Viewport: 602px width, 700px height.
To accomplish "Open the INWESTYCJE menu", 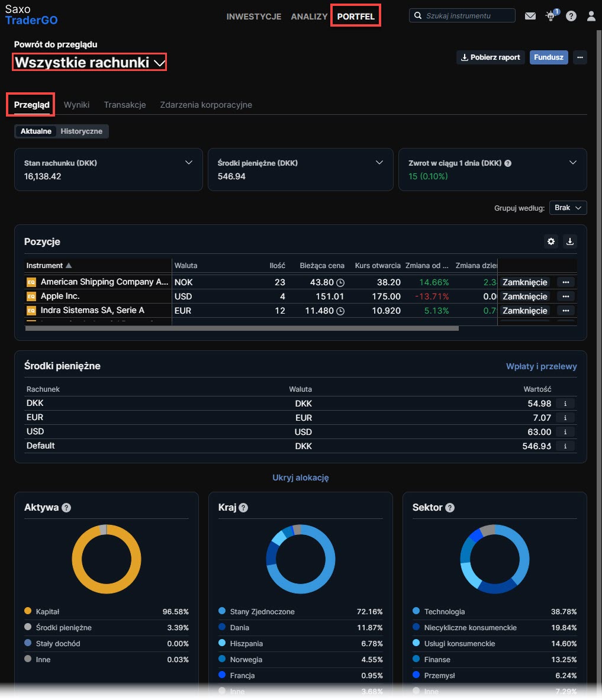I will pyautogui.click(x=254, y=17).
